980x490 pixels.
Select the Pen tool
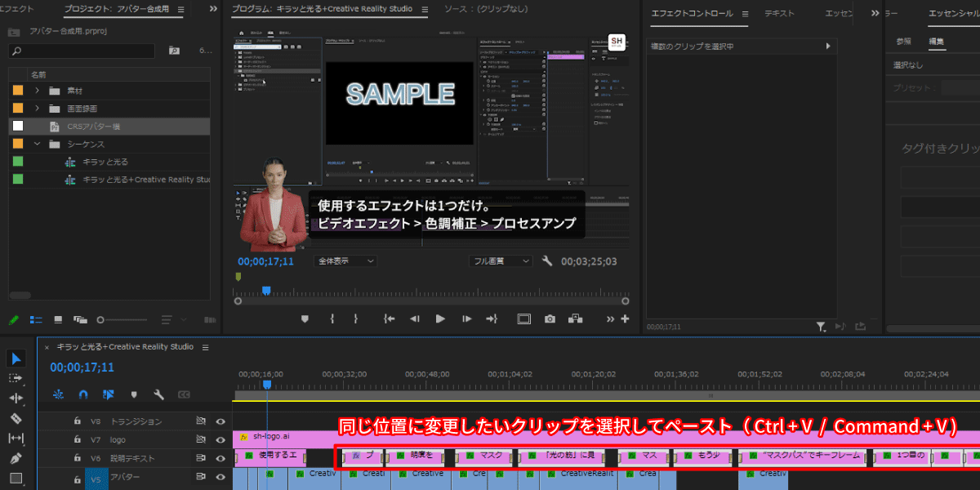16,458
